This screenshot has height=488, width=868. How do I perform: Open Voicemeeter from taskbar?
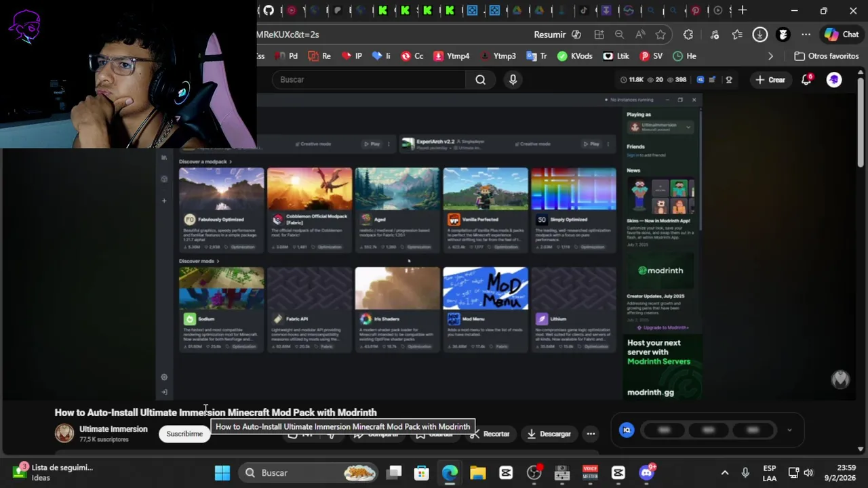(590, 473)
